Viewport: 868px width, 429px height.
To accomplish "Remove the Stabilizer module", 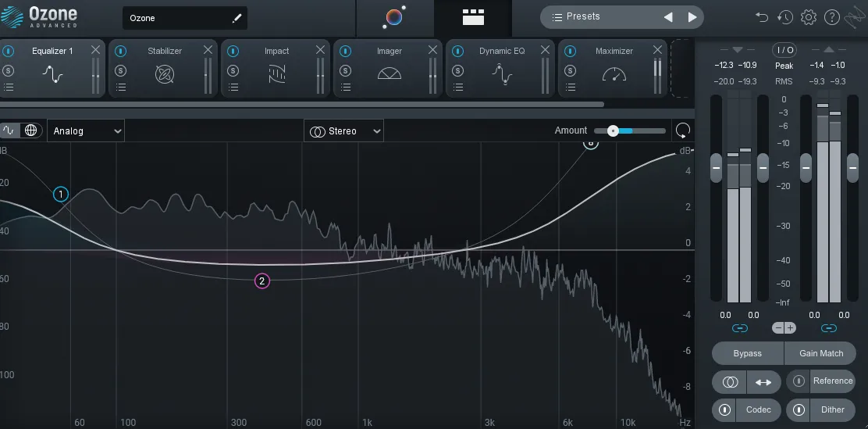I will [x=208, y=50].
